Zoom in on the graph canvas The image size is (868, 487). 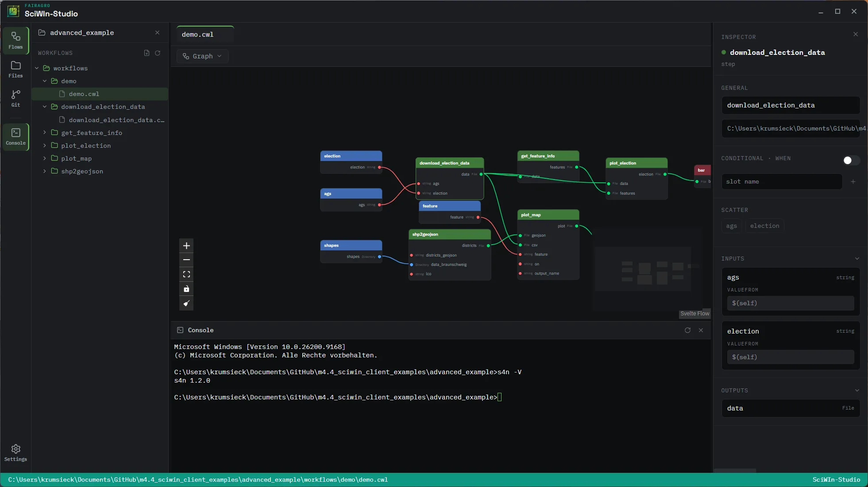pos(186,245)
